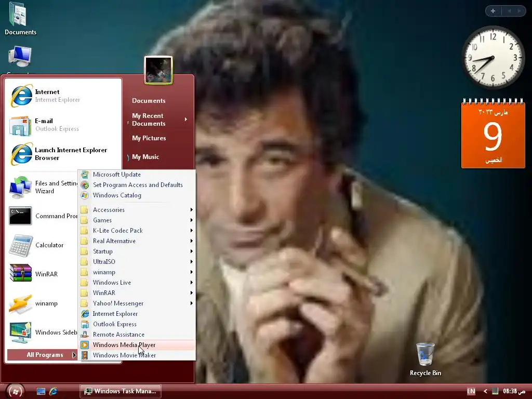
Task: Click the user account picture
Action: click(x=158, y=70)
